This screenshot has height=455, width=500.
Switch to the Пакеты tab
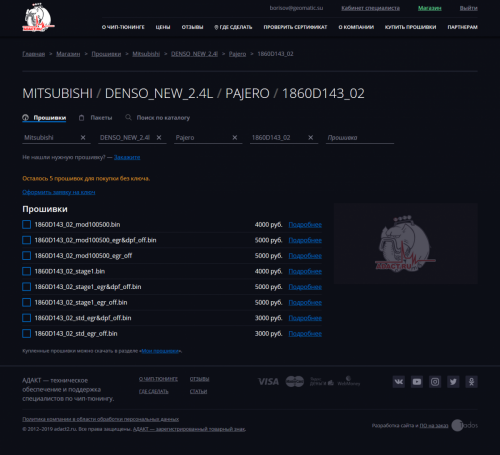(96, 118)
